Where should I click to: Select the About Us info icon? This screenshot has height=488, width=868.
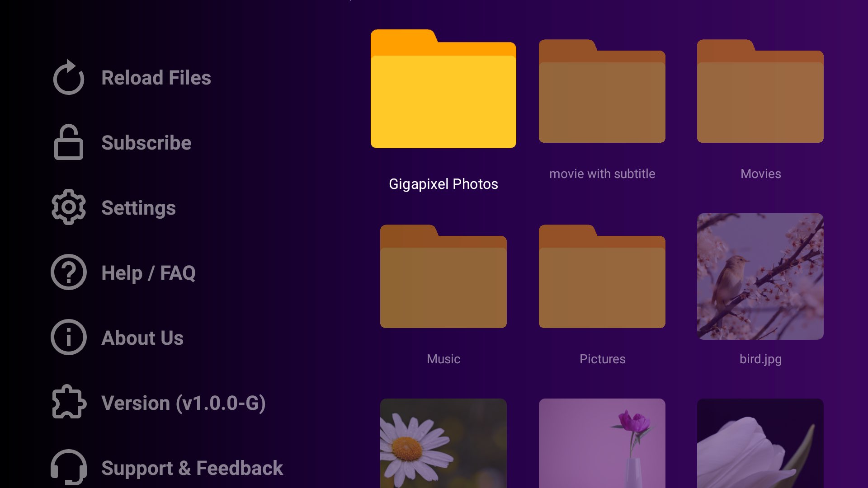[x=69, y=338]
